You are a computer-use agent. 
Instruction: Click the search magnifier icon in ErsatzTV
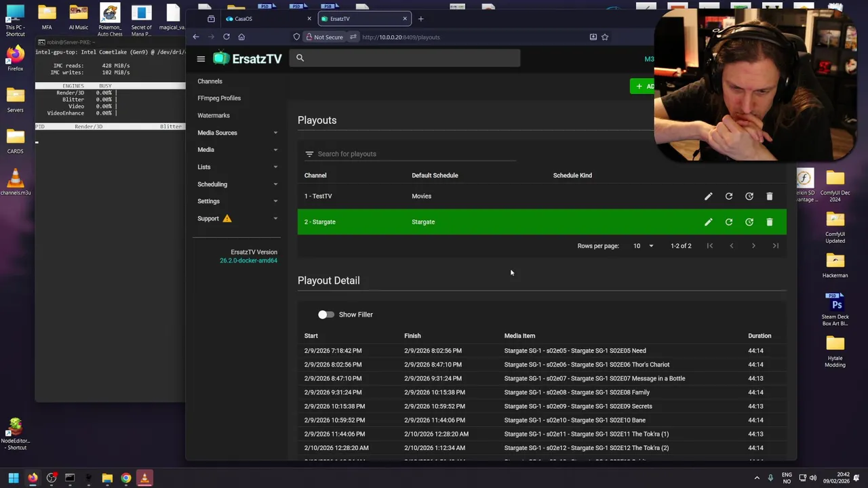300,58
